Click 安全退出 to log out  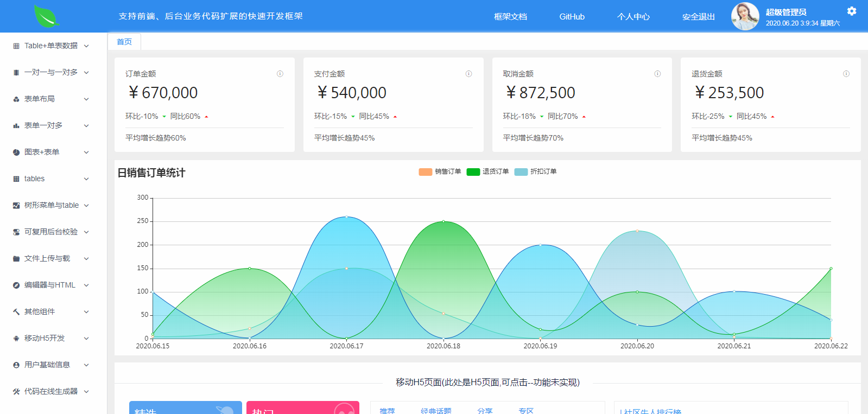click(698, 17)
